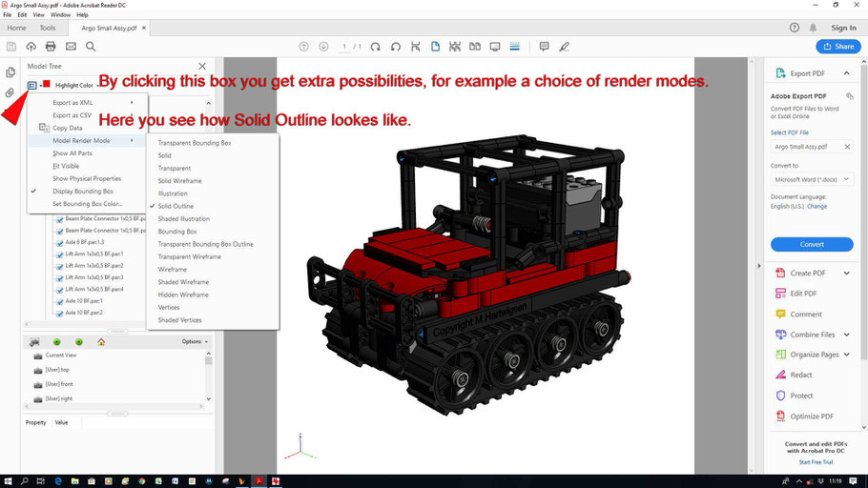Click the home default view icon
The height and width of the screenshot is (488, 868).
pos(101,342)
